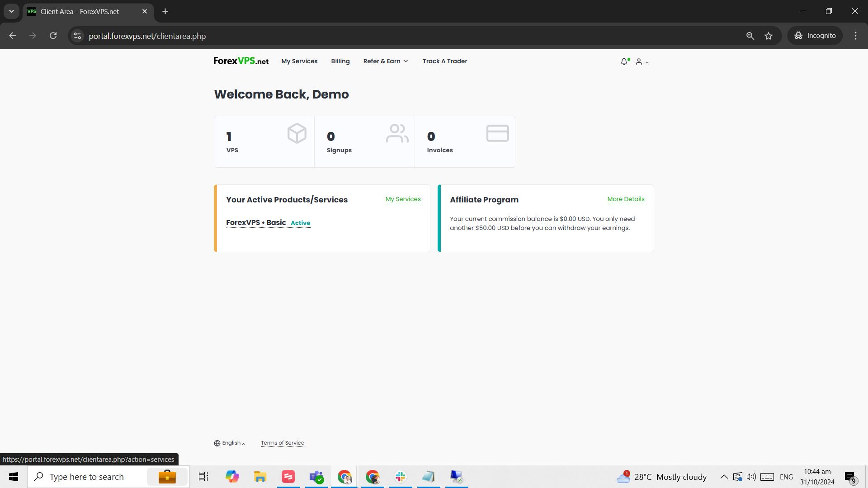Click the briefcase icon in search box

(167, 477)
